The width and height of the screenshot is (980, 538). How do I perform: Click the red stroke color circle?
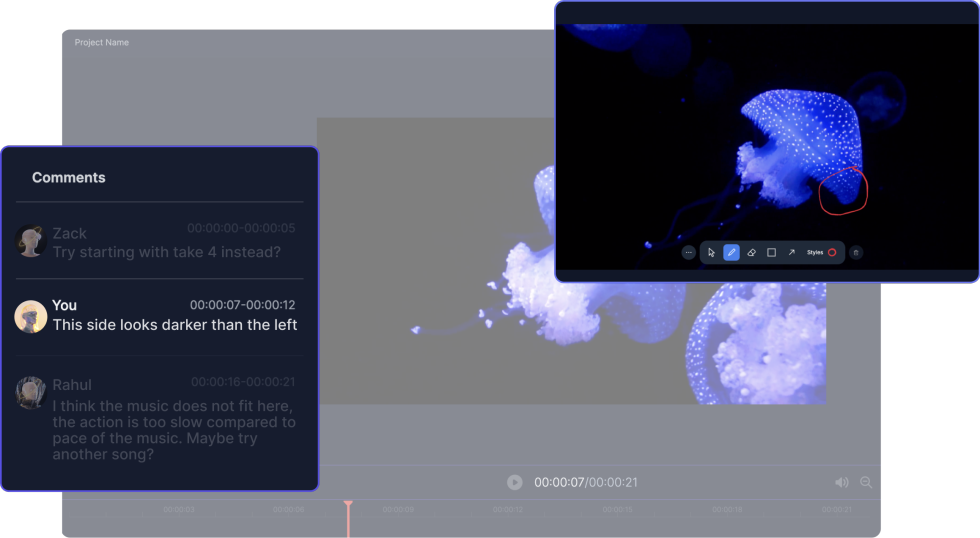[x=832, y=253]
